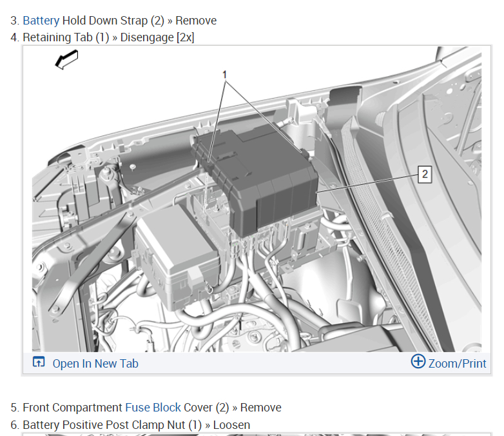This screenshot has width=504, height=436.
Task: Click the Zoom/Print plus circle icon
Action: pos(418,361)
